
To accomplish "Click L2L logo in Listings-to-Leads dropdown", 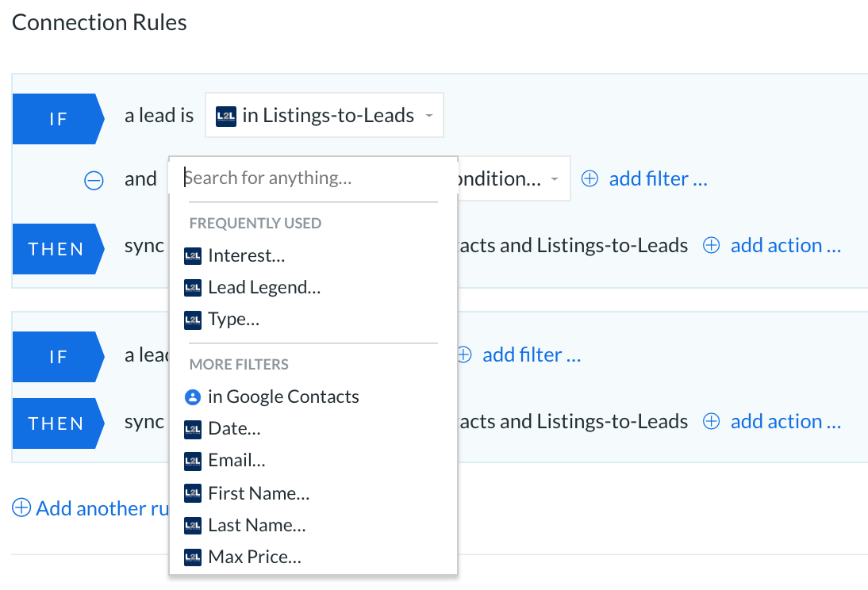I will click(226, 116).
